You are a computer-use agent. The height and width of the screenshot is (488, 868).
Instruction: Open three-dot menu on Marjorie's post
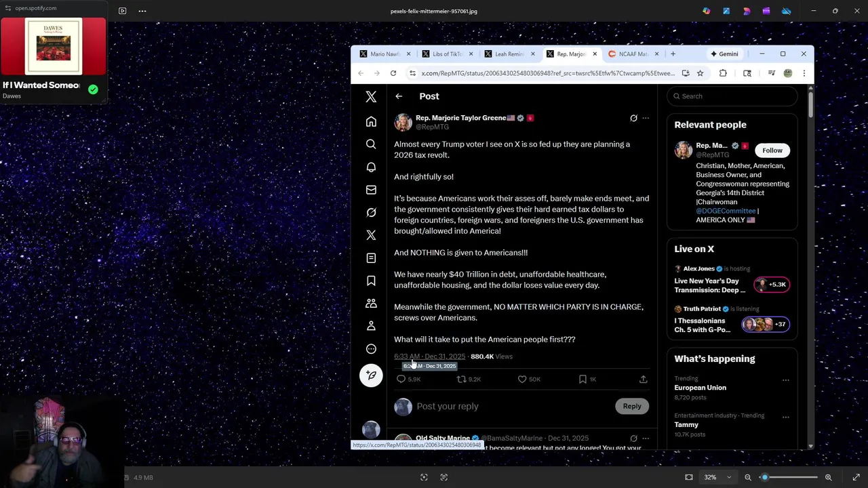tap(646, 118)
